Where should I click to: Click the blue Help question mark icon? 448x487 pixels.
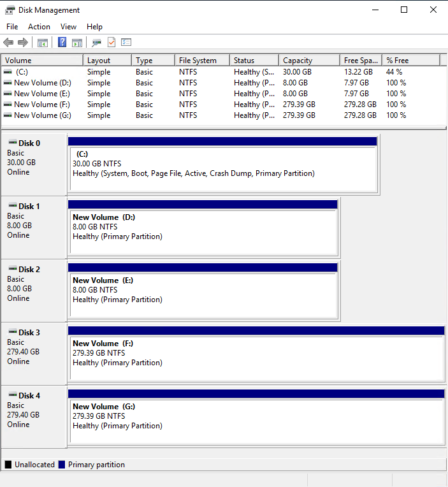coord(62,43)
